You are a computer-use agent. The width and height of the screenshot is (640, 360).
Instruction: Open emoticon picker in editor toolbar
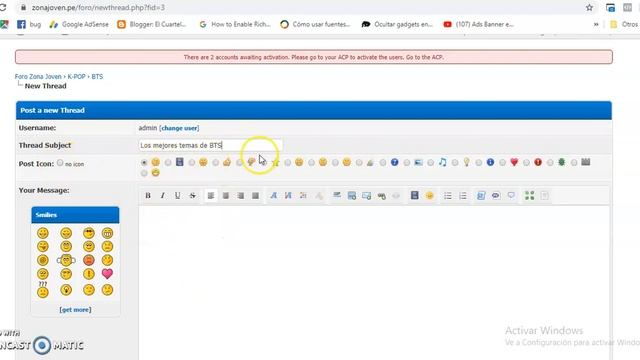click(x=429, y=196)
